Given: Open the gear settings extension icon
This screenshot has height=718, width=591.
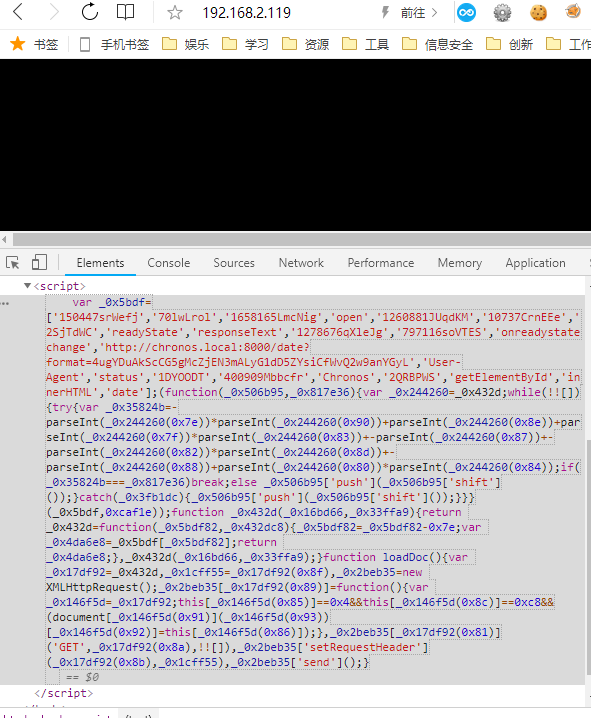Looking at the screenshot, I should point(502,12).
